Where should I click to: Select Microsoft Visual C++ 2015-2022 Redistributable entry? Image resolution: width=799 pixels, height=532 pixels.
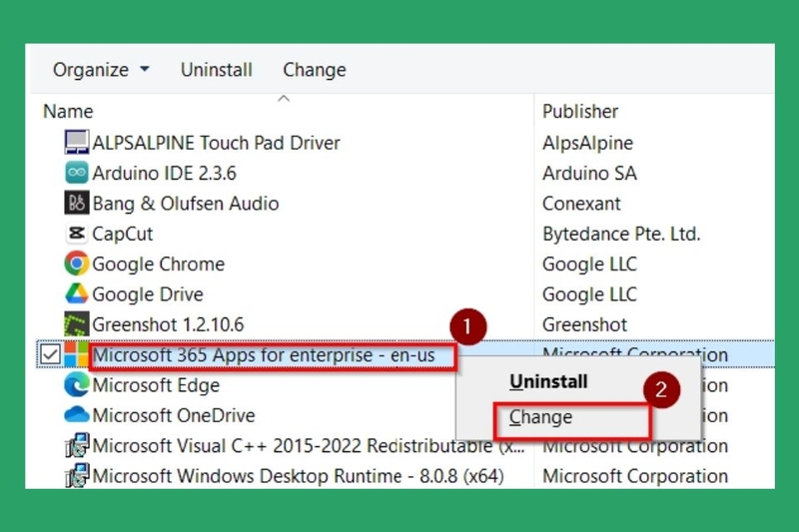[x=309, y=445]
